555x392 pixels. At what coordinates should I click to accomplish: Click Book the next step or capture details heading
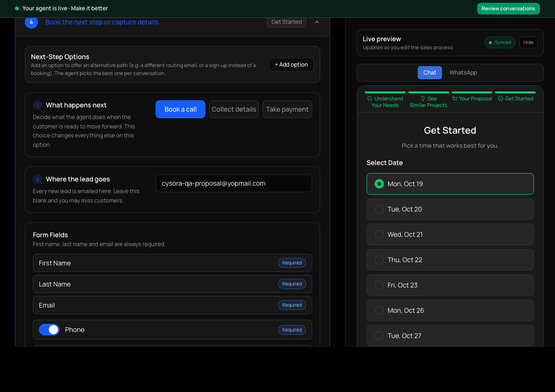[x=102, y=22]
